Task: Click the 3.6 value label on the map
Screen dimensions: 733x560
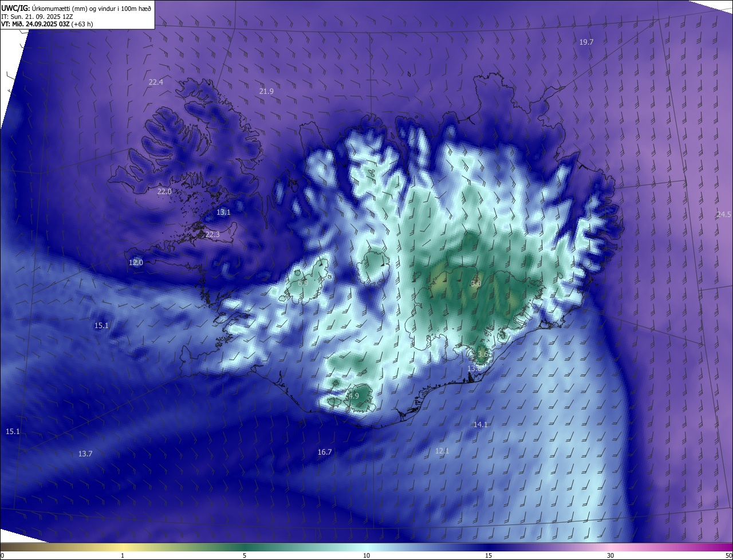Action: pyautogui.click(x=483, y=354)
